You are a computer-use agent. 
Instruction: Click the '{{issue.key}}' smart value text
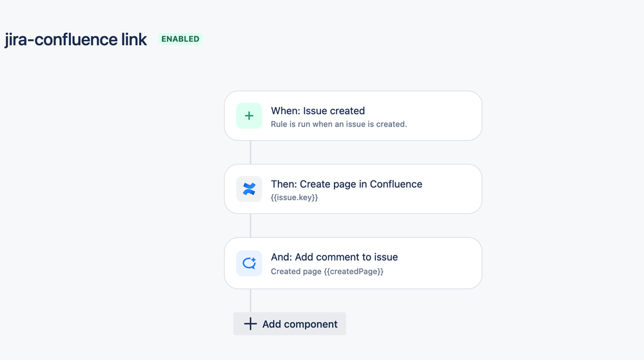(x=295, y=197)
